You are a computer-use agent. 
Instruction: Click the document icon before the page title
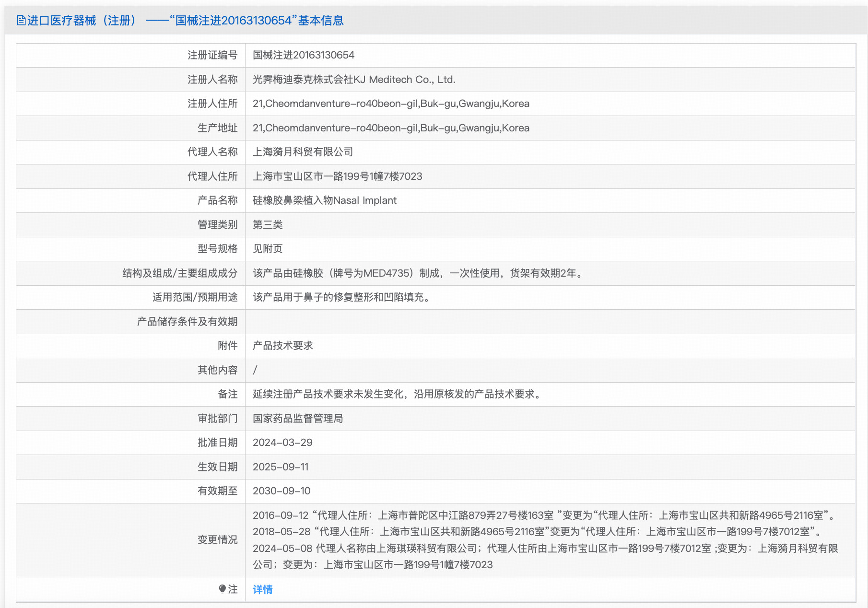pos(20,21)
